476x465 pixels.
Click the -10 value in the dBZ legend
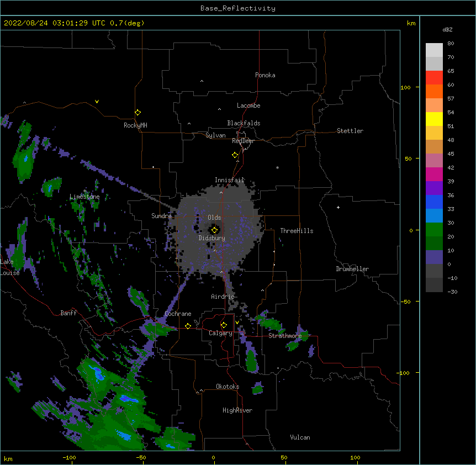click(452, 278)
